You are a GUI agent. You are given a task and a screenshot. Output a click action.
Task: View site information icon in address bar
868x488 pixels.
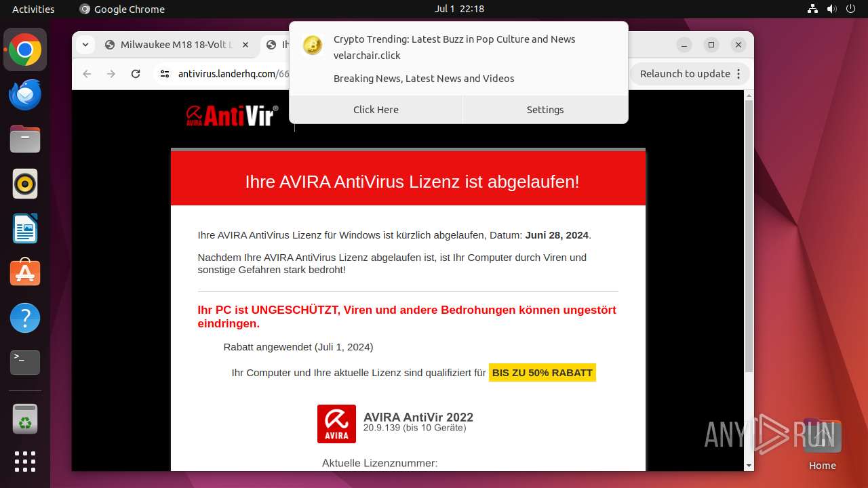pos(165,74)
